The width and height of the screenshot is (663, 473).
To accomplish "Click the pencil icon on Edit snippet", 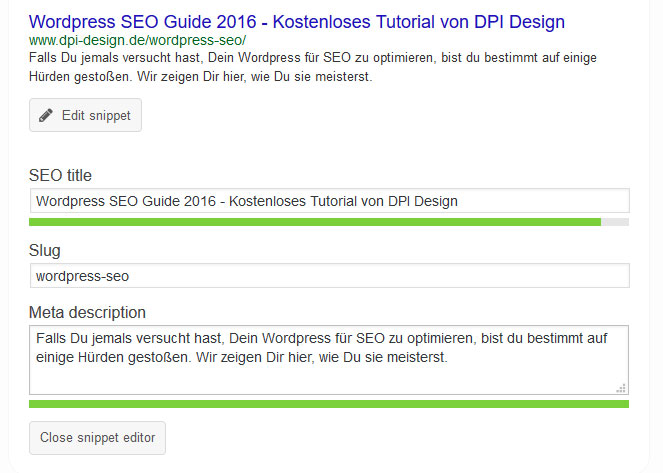I will click(46, 115).
